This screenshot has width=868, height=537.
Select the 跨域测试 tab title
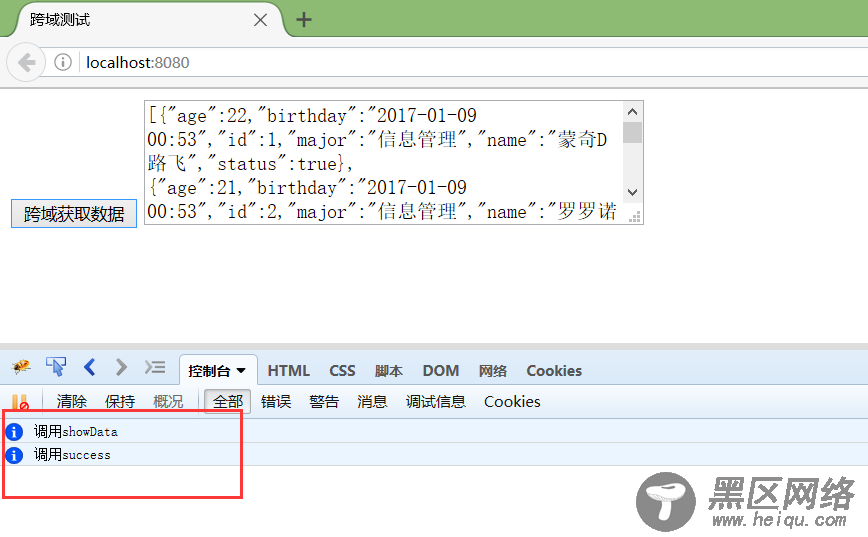60,20
